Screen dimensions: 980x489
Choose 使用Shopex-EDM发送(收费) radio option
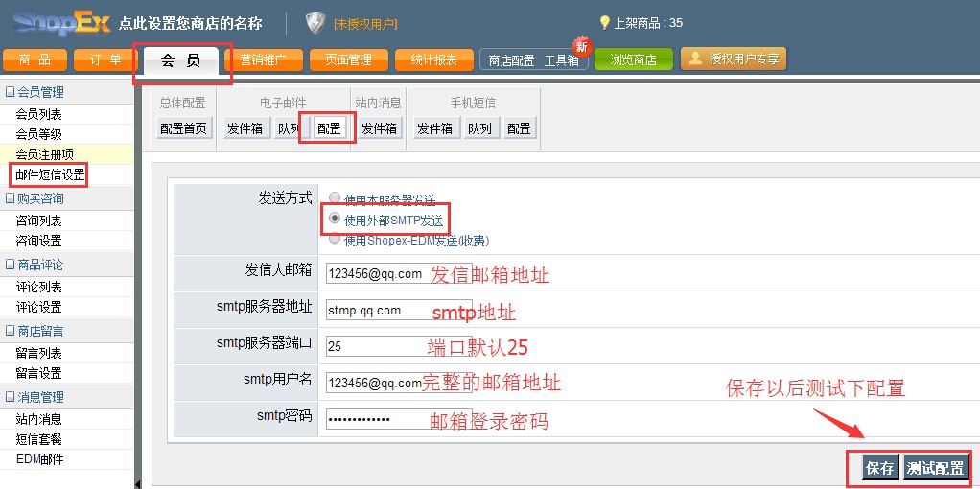[335, 240]
